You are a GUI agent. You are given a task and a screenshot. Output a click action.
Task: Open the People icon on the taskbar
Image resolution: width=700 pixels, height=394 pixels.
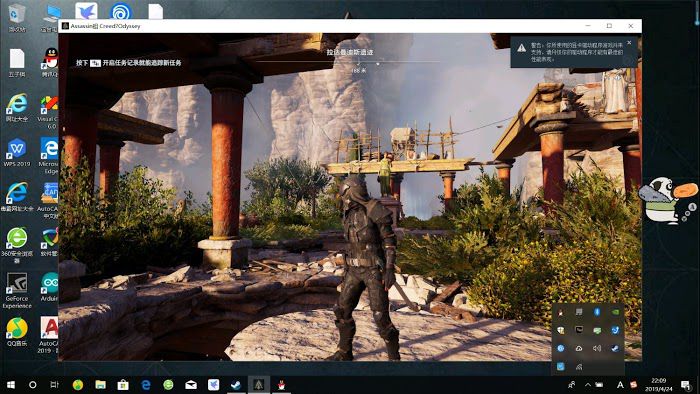[x=571, y=385]
